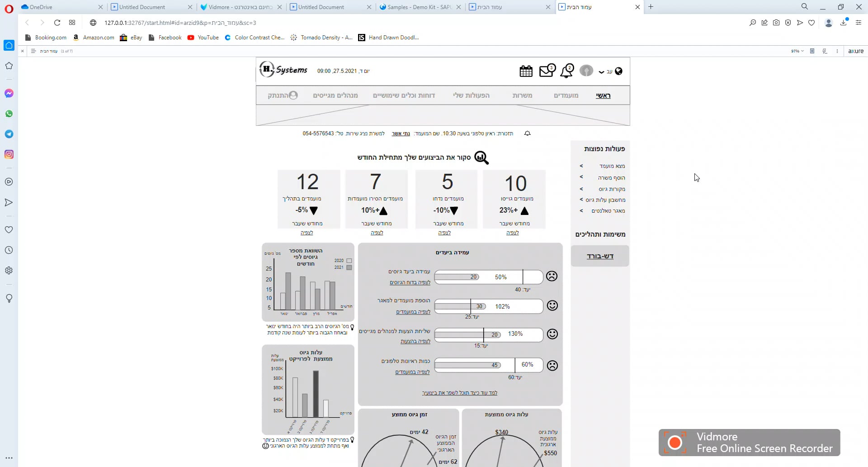Click the recruitment comparison bar chart thumbnail
Screen dimensions: 868x467
pos(308,282)
